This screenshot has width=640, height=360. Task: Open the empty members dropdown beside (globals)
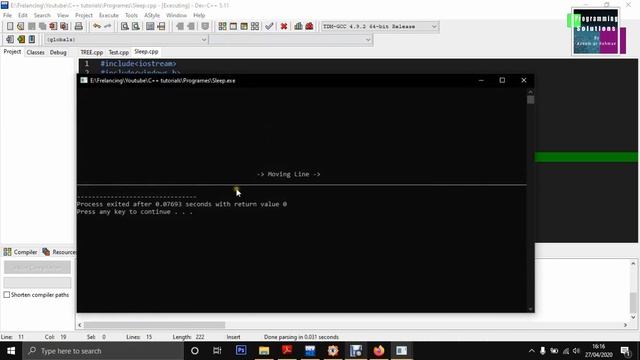click(291, 40)
